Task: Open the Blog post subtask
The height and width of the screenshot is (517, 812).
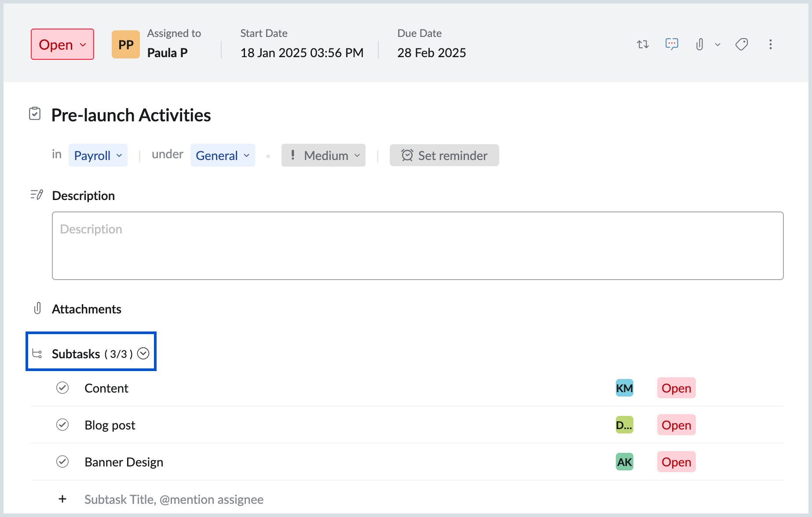Action: 110,425
